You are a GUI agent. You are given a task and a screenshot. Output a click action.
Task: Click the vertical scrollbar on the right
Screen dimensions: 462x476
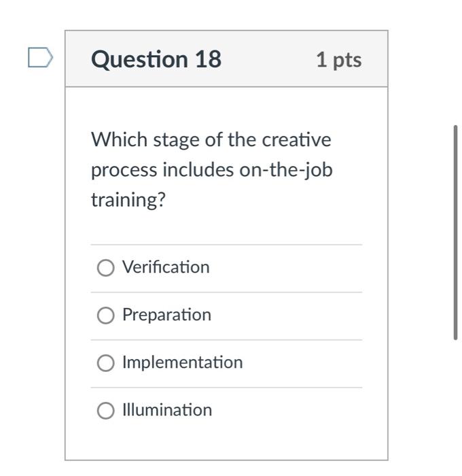(x=455, y=231)
